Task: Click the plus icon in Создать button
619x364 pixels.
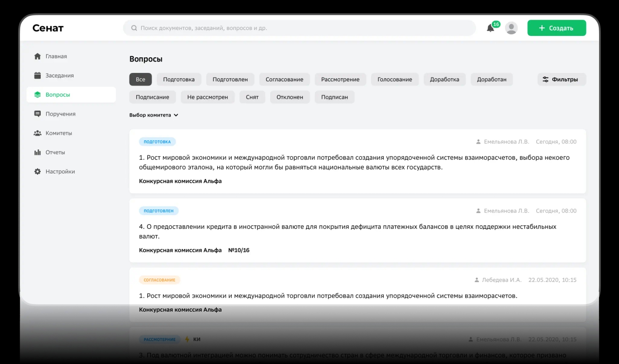Action: tap(542, 28)
